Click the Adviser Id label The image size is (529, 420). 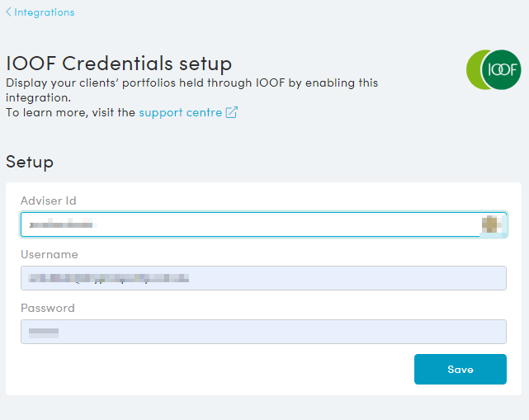[49, 201]
